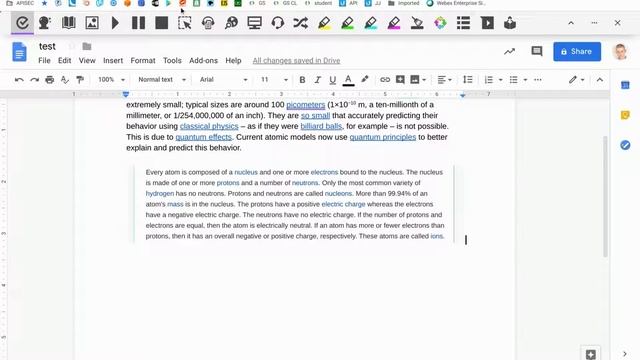Open the Insert menu
640x360 pixels.
click(113, 60)
